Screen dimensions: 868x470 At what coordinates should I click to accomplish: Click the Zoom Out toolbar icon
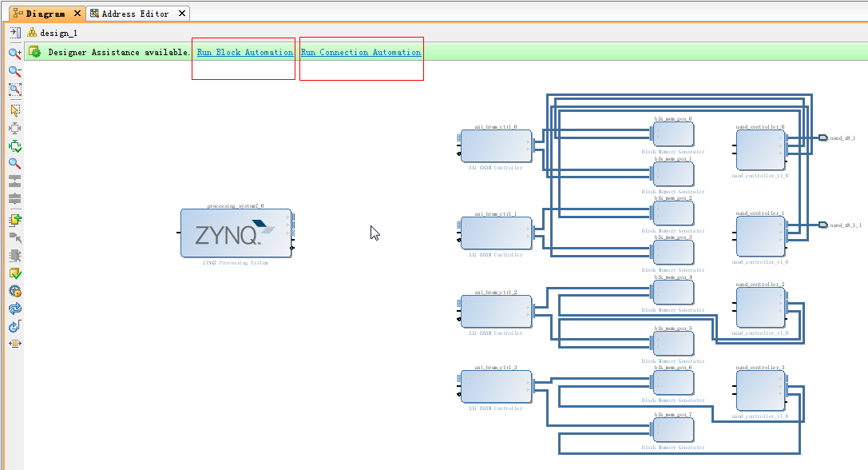tap(14, 71)
